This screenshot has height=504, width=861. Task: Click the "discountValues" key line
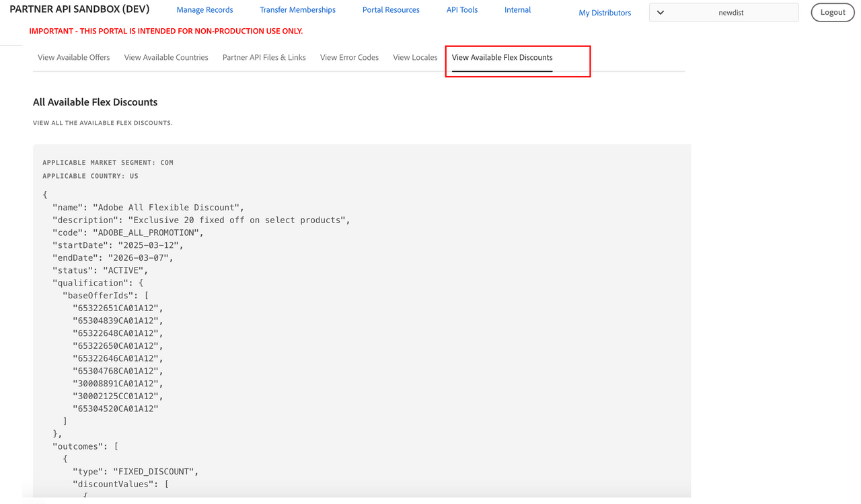(x=120, y=484)
